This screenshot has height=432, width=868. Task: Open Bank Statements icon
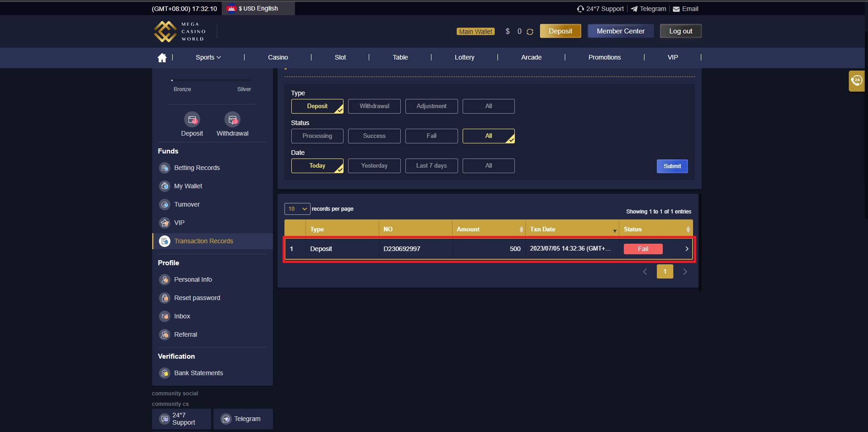[164, 373]
